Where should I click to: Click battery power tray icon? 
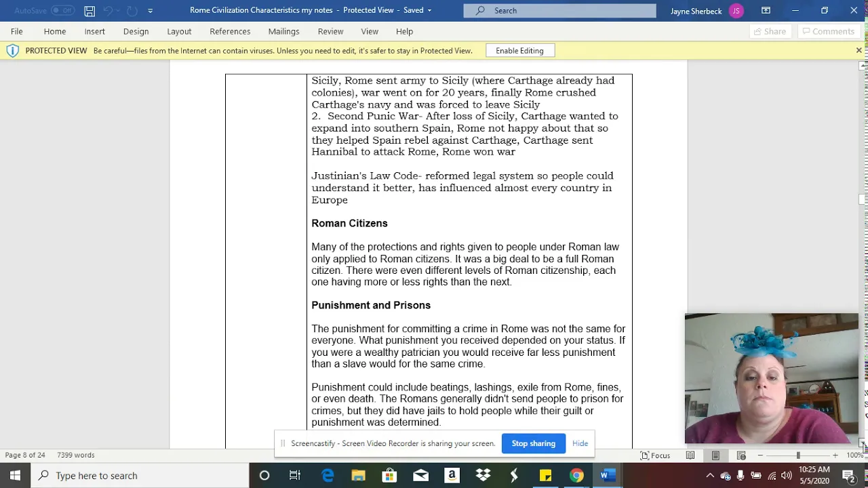[x=756, y=476]
